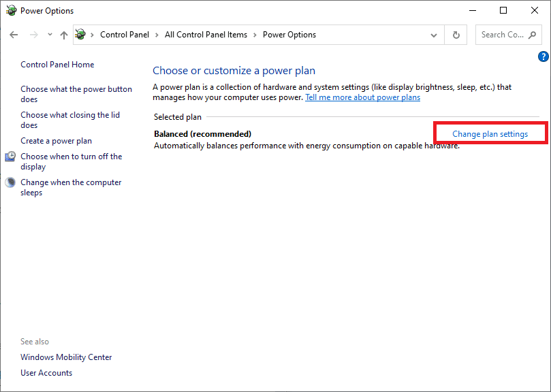
Task: Expand chevron after Control Panel breadcrumb
Action: coord(157,35)
